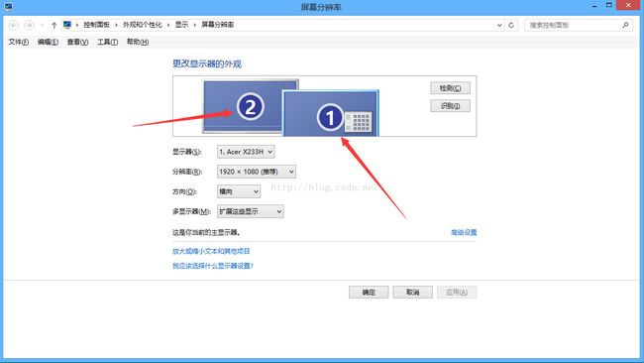Click the 确定 button

[x=369, y=293]
